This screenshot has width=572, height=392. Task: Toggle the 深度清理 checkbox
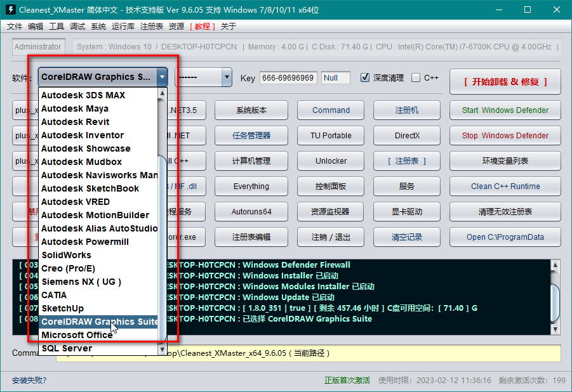[365, 77]
